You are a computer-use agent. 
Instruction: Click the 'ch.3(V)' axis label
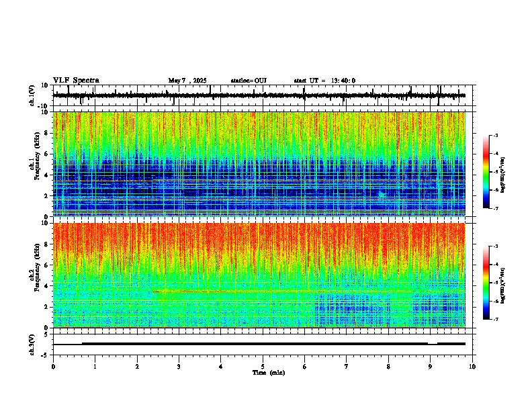32,345
